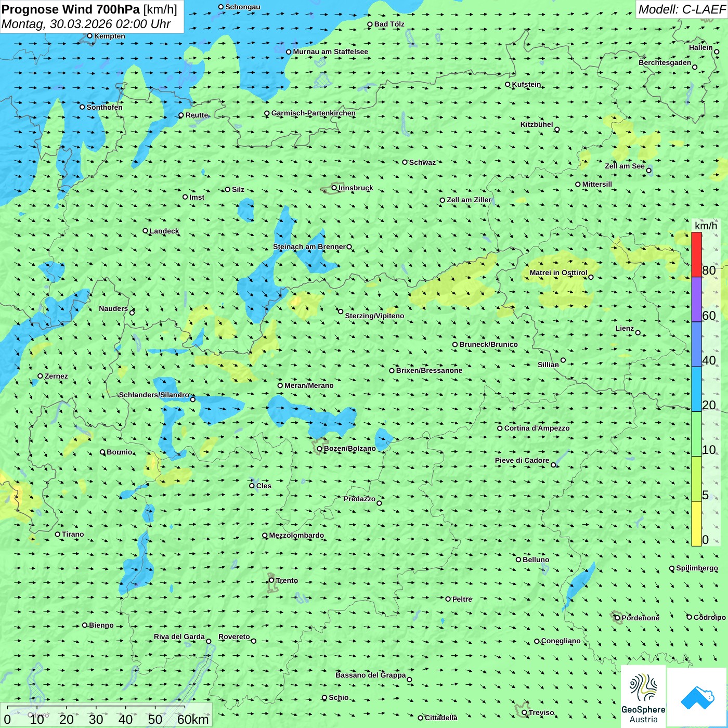
Task: Click the Kitzbühel city label
Action: (537, 124)
